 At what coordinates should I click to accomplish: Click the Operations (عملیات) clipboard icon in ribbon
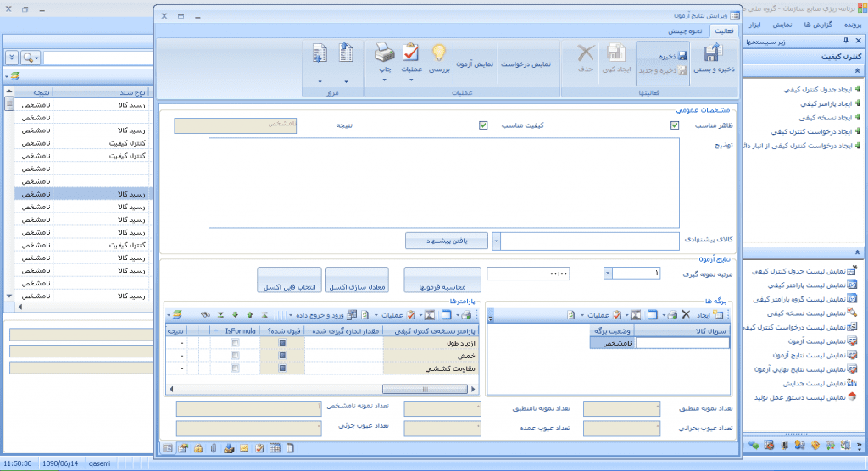[410, 52]
